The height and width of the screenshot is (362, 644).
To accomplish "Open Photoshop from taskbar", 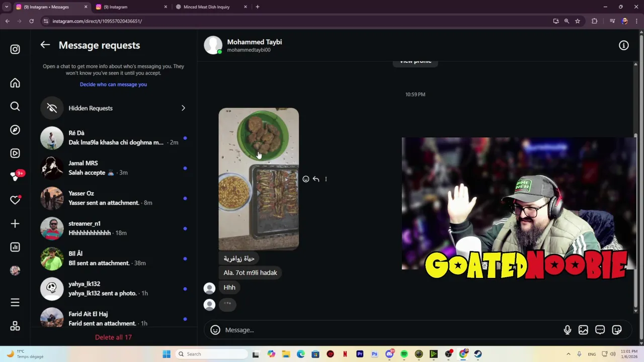I will point(374,354).
